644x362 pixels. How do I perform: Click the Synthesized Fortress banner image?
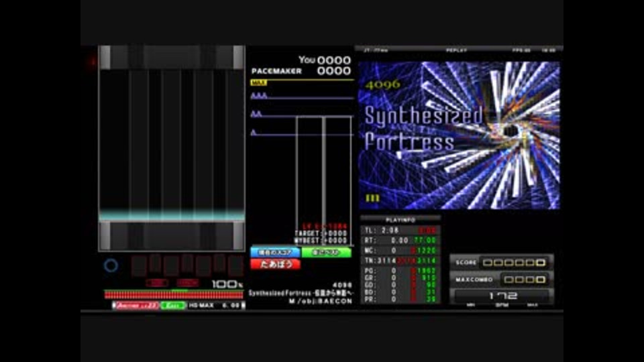coord(459,135)
